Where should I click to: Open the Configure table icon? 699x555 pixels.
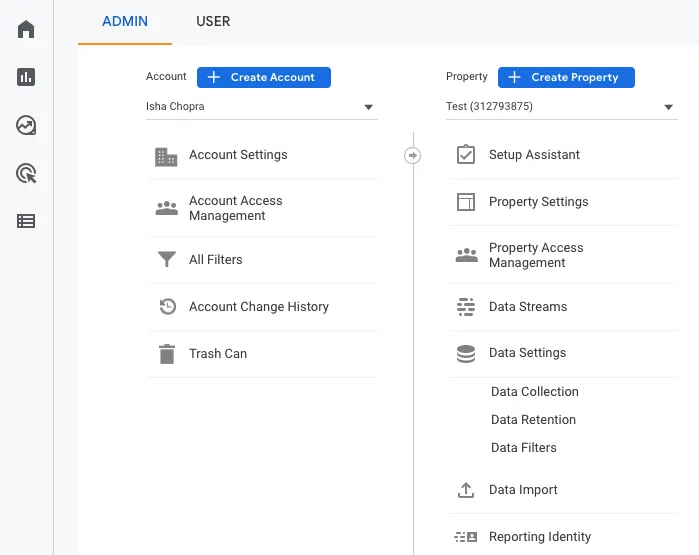[x=26, y=221]
